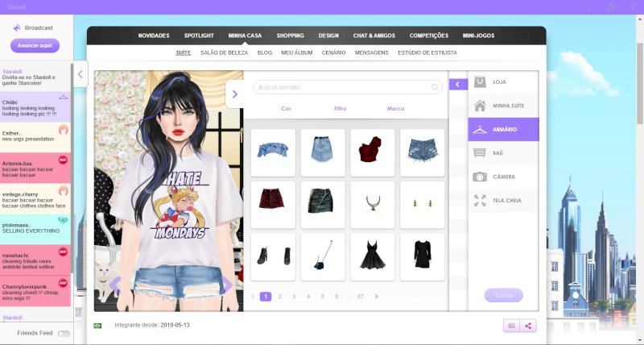This screenshot has height=345, width=644.
Task: Rotate doll with right purple arrow
Action: click(x=227, y=285)
